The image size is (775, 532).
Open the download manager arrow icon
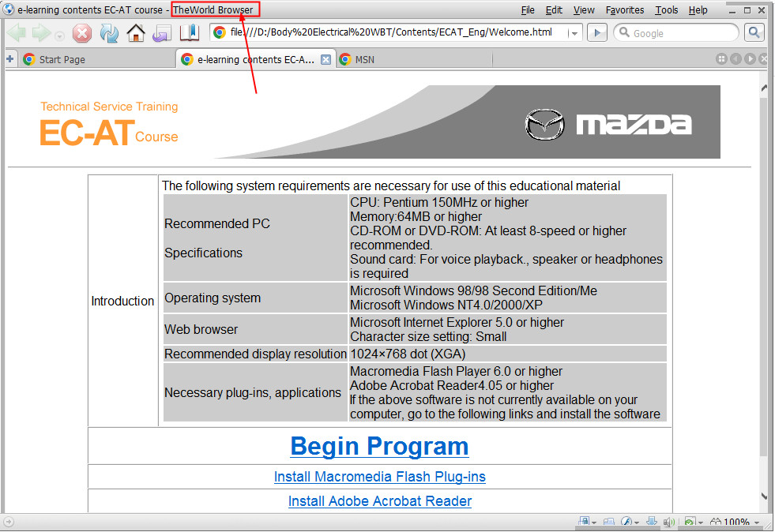click(652, 522)
